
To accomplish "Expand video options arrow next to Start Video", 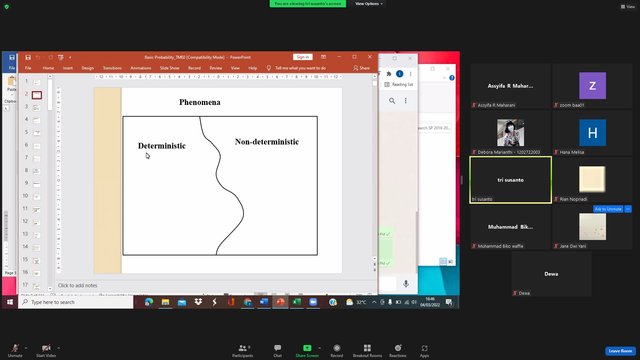I will pyautogui.click(x=58, y=348).
